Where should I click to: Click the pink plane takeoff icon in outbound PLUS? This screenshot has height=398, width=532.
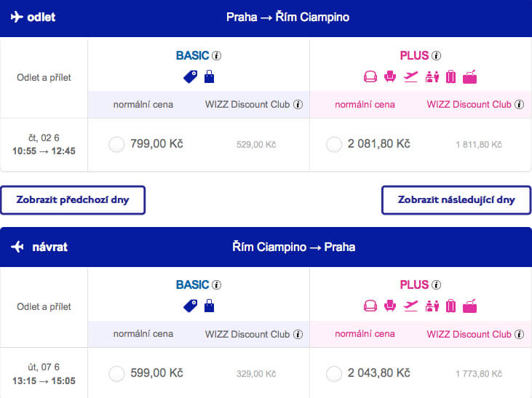(410, 76)
